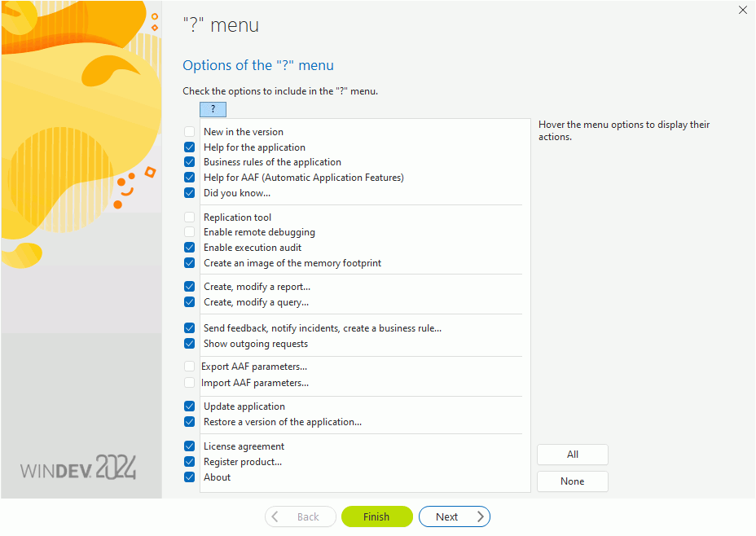Image resolution: width=756 pixels, height=536 pixels.
Task: Select the "Enable remote debugging" label
Action: pos(259,232)
